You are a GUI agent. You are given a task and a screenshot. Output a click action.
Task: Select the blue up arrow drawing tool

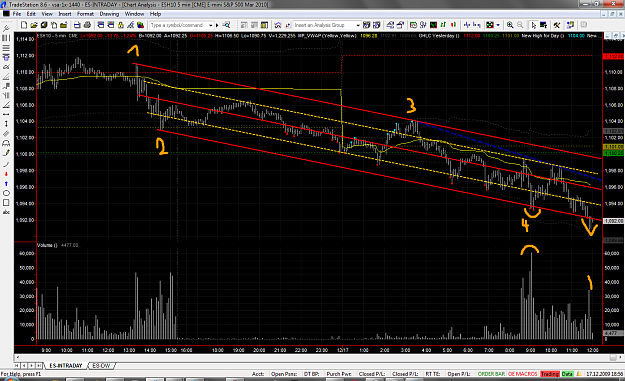point(6,184)
